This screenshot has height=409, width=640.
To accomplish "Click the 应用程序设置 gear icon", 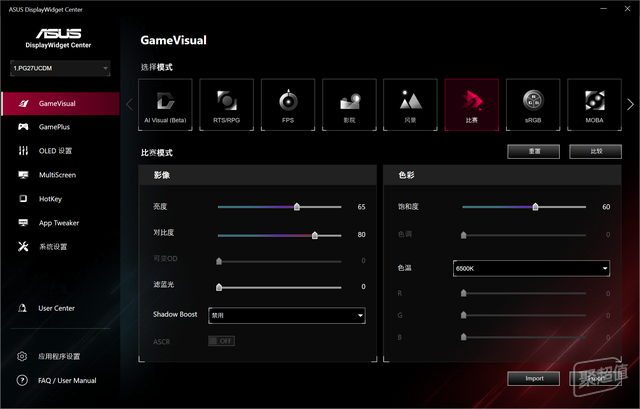I will coord(22,356).
